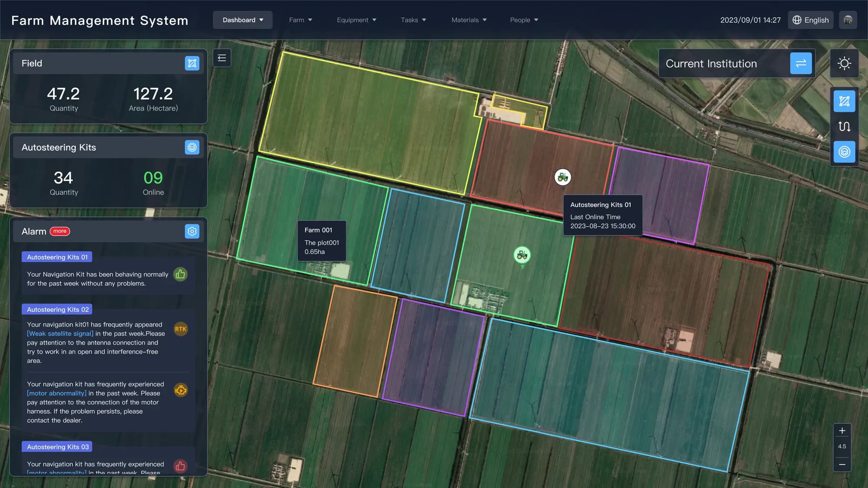Screen dimensions: 868x488
Task: Open the Dashboard dropdown menu
Action: (x=243, y=20)
